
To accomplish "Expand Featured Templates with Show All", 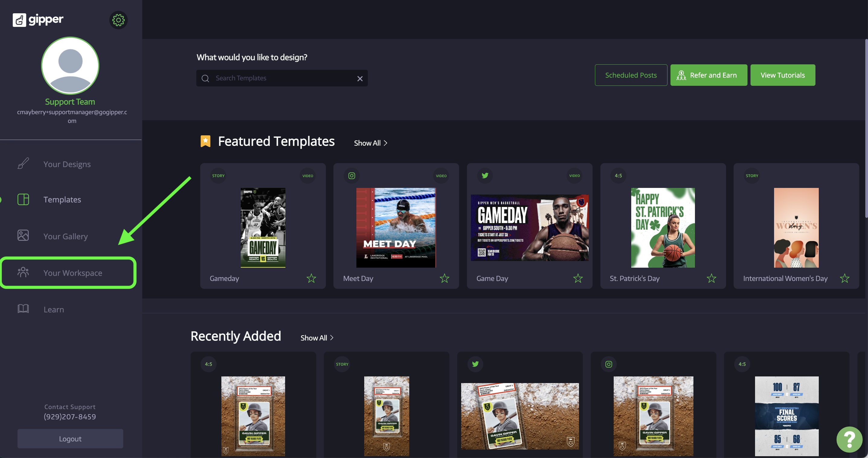I will 371,143.
